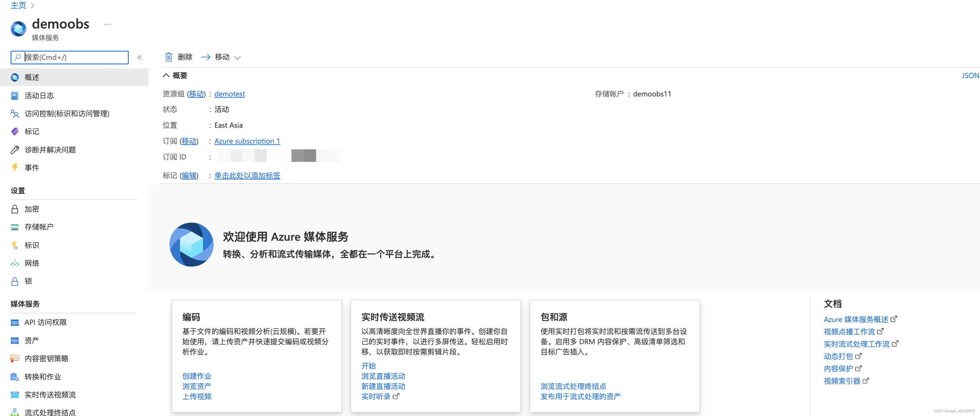Select 概述 in the sidebar menu
The width and height of the screenshot is (980, 416).
point(74,77)
